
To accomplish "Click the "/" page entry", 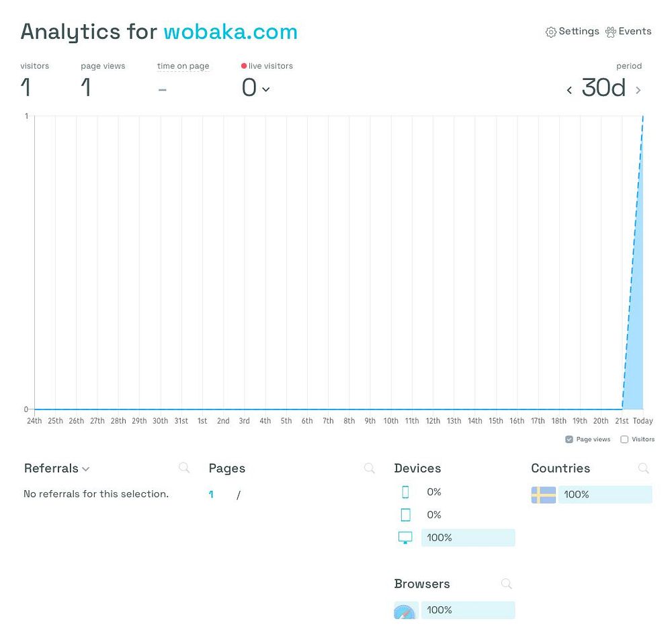I will pyautogui.click(x=239, y=495).
